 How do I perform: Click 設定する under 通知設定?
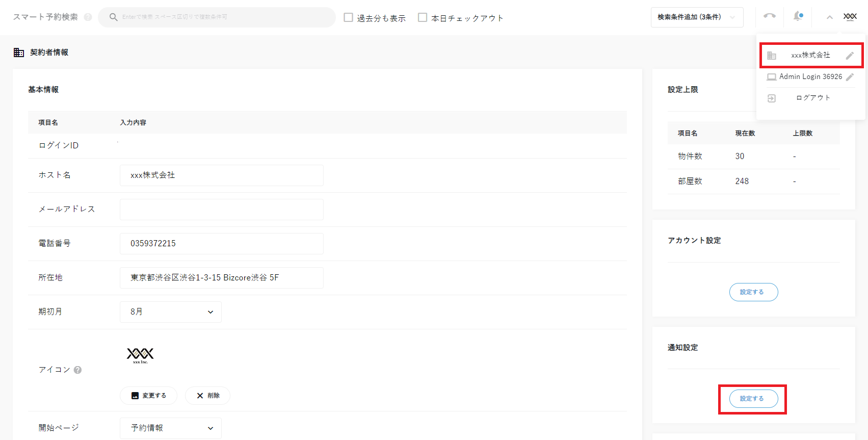tap(753, 399)
